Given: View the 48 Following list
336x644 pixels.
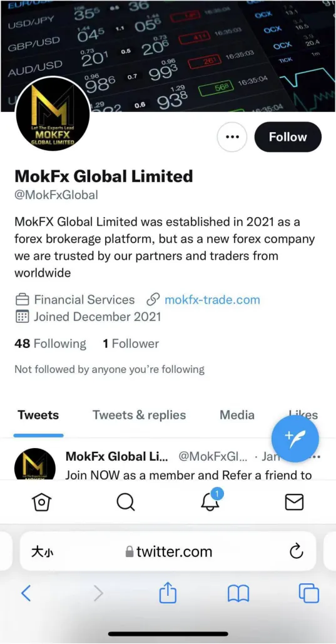Looking at the screenshot, I should 50,344.
